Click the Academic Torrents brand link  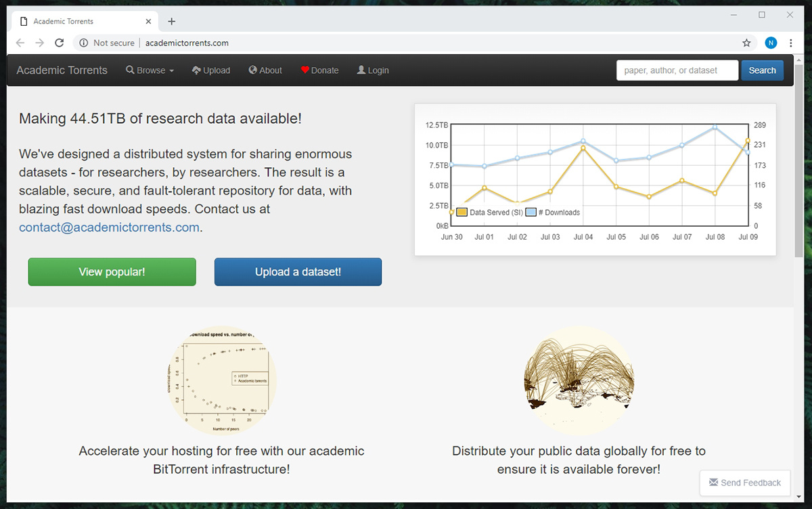(x=62, y=70)
